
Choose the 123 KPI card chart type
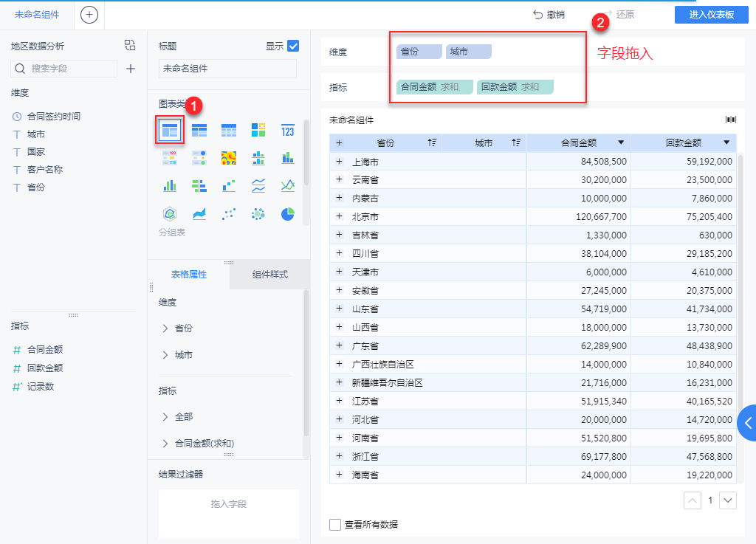(x=288, y=130)
